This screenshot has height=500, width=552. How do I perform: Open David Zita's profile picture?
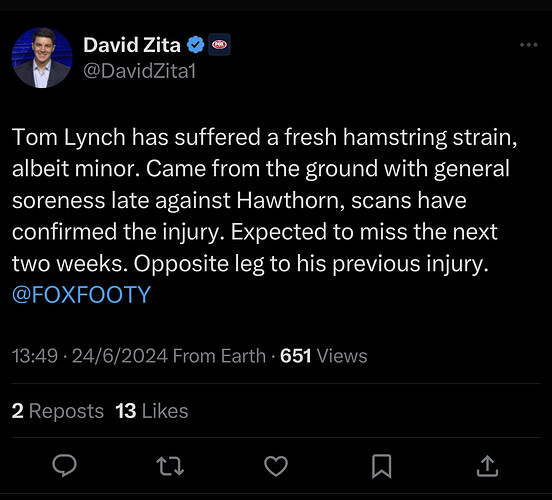(42, 58)
